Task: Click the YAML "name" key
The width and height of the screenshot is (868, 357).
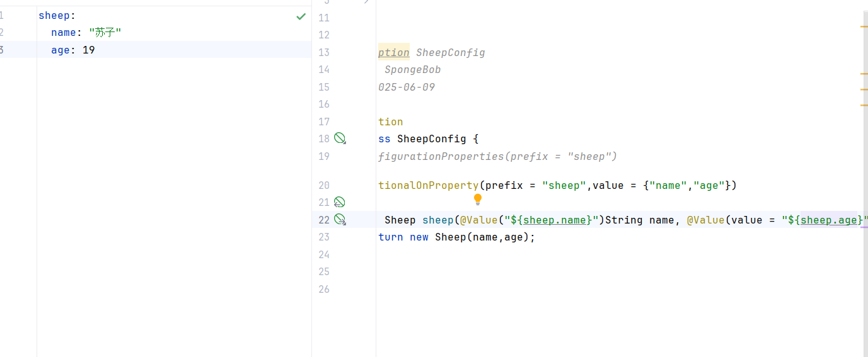Action: click(x=64, y=33)
